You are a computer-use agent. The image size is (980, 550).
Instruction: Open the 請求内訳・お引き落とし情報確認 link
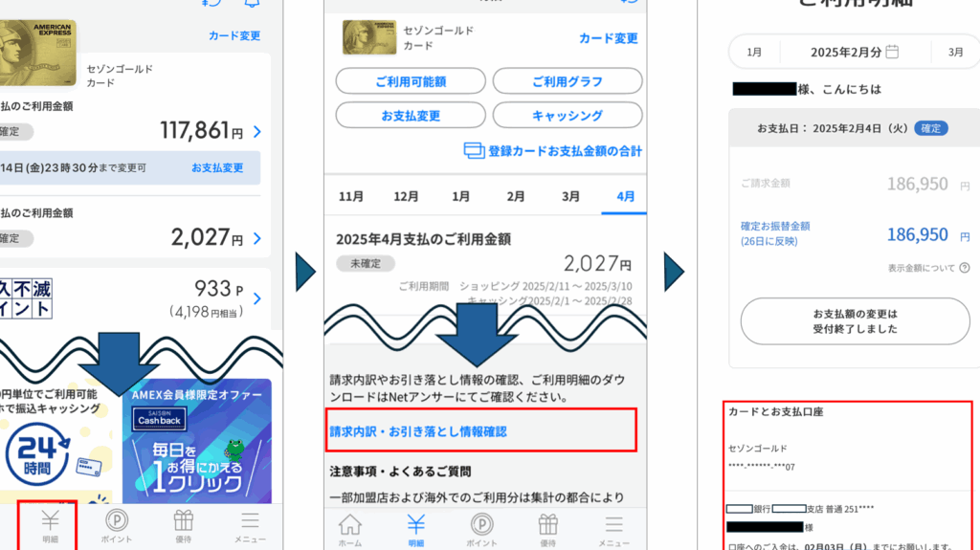(418, 431)
